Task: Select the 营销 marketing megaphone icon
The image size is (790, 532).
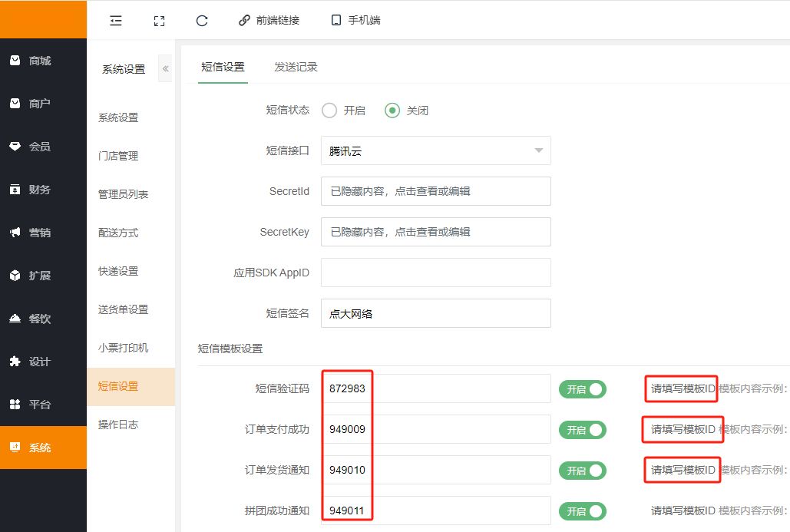Action: pyautogui.click(x=15, y=233)
